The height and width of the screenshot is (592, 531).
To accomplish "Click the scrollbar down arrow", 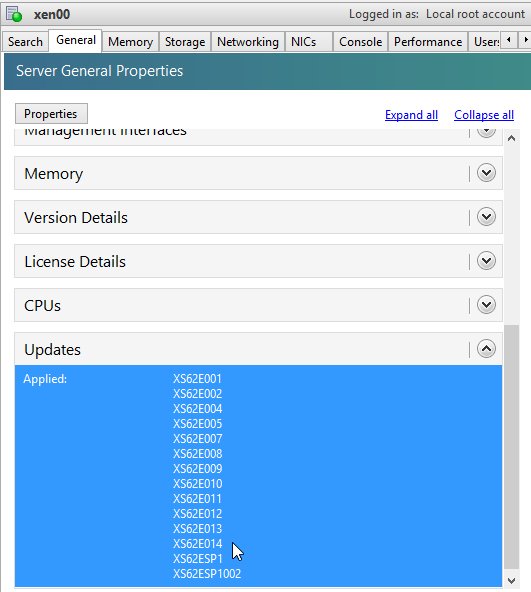I will (512, 580).
